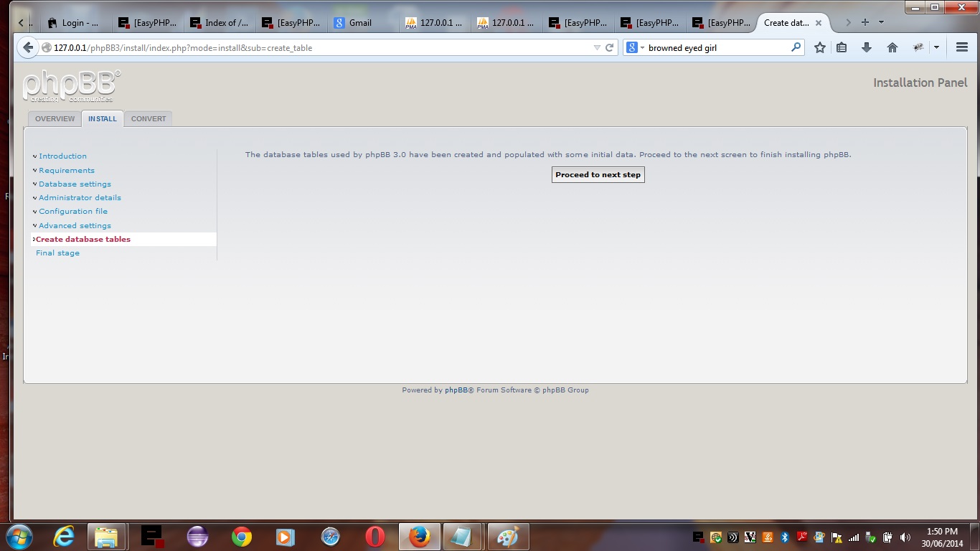Viewport: 980px width, 551px height.
Task: Select the INSTALL tab
Action: 103,118
